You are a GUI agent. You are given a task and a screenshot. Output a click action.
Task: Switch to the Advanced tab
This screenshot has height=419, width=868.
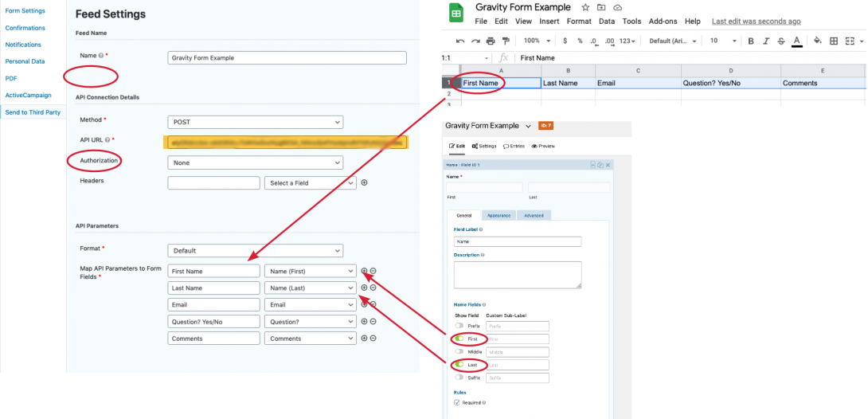tap(534, 215)
